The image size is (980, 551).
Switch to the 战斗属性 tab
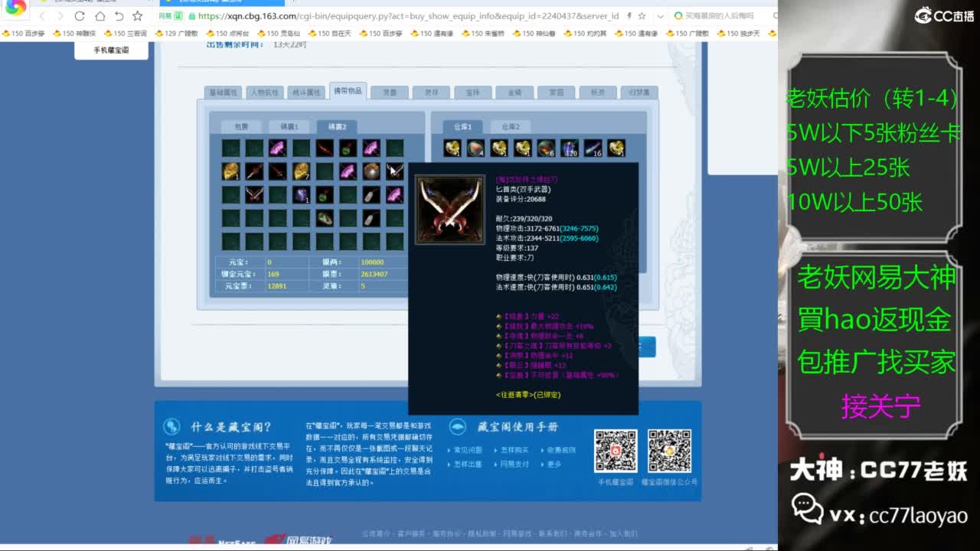(x=306, y=93)
